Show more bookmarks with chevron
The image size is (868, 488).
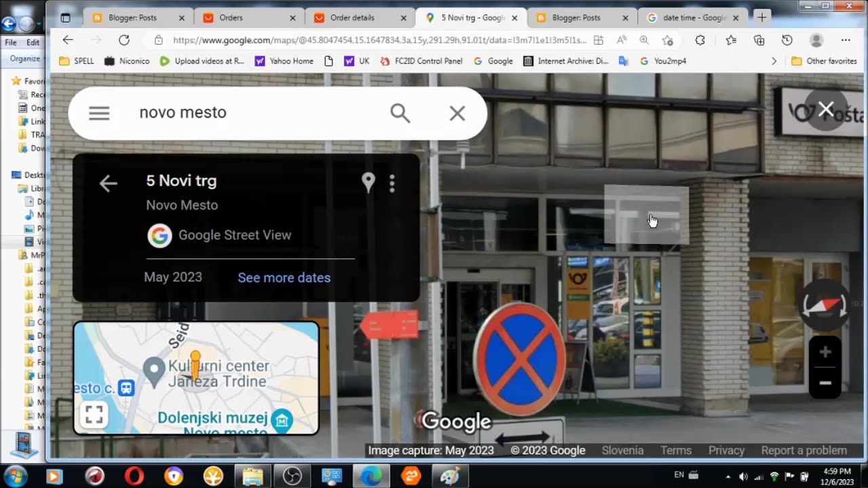click(x=774, y=61)
